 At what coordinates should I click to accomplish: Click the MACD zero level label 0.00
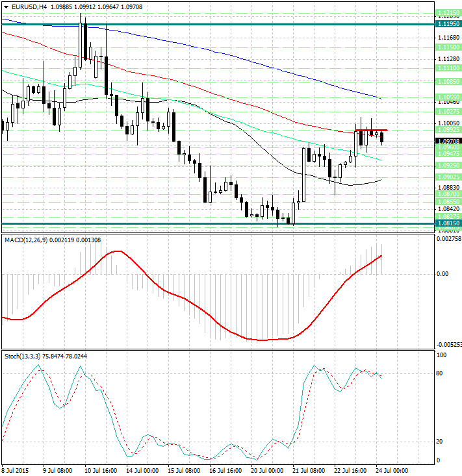(443, 274)
